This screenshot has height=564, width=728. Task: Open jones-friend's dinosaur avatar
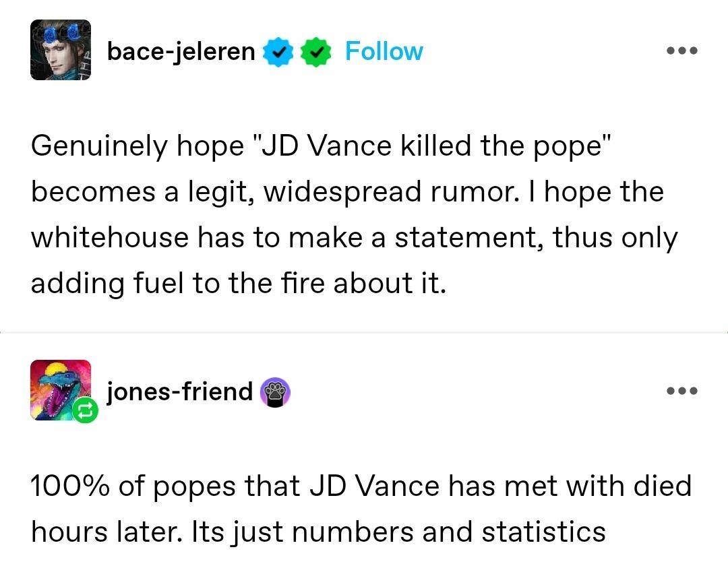59,389
